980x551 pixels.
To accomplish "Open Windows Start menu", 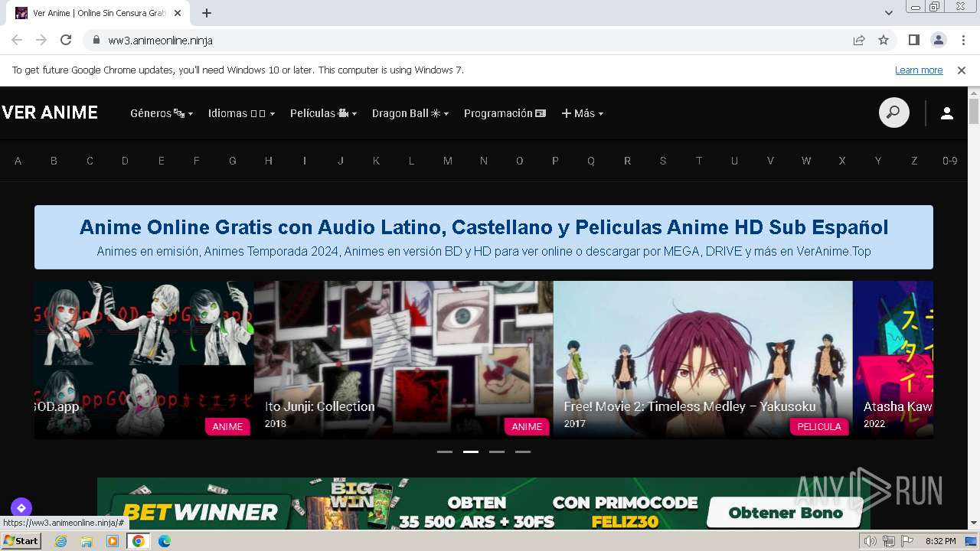I will pyautogui.click(x=21, y=541).
